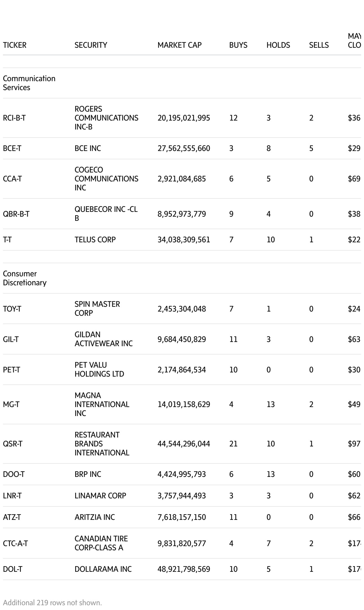364x610 pixels.
Task: Select the ARITZIA INC security name
Action: tap(95, 517)
